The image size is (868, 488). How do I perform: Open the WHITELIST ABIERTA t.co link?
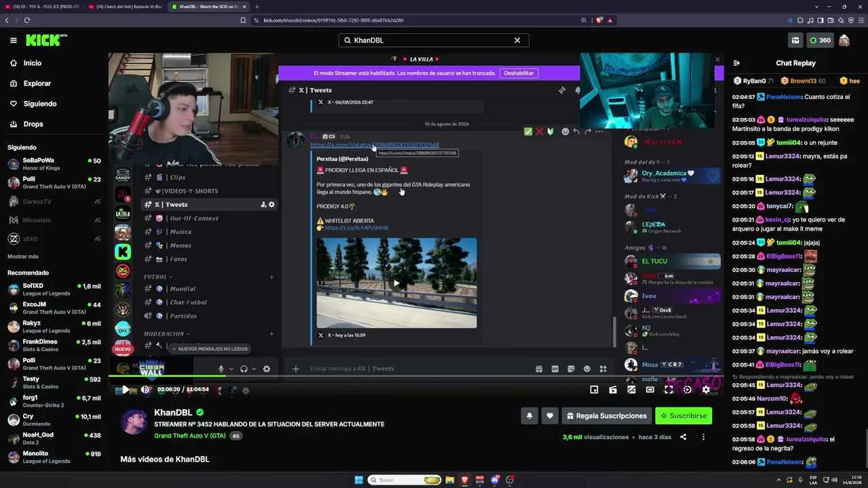(x=357, y=228)
